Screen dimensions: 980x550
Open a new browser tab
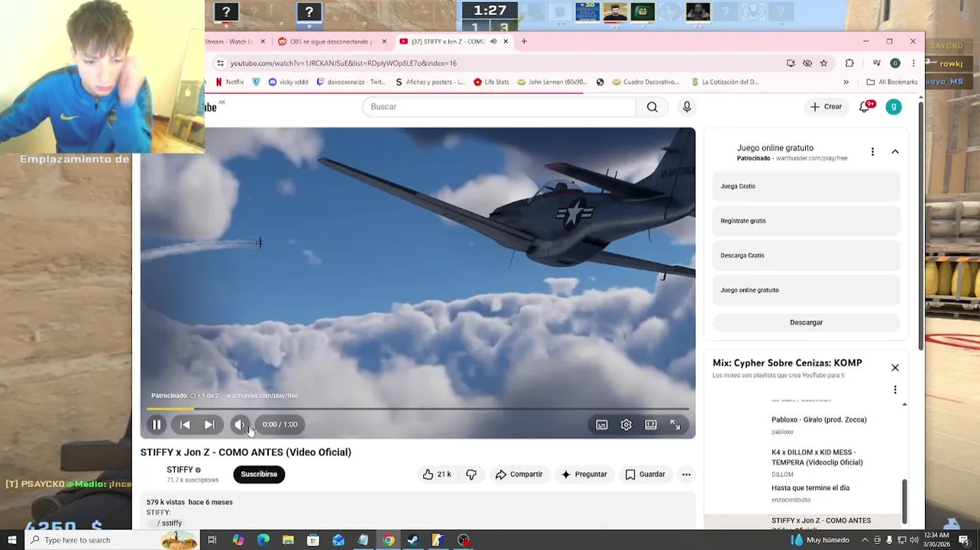[x=524, y=41]
